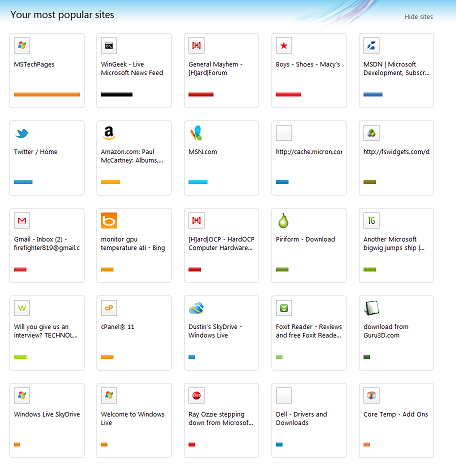The height and width of the screenshot is (467, 456).
Task: Open the Piriform pear icon
Action: tap(283, 220)
